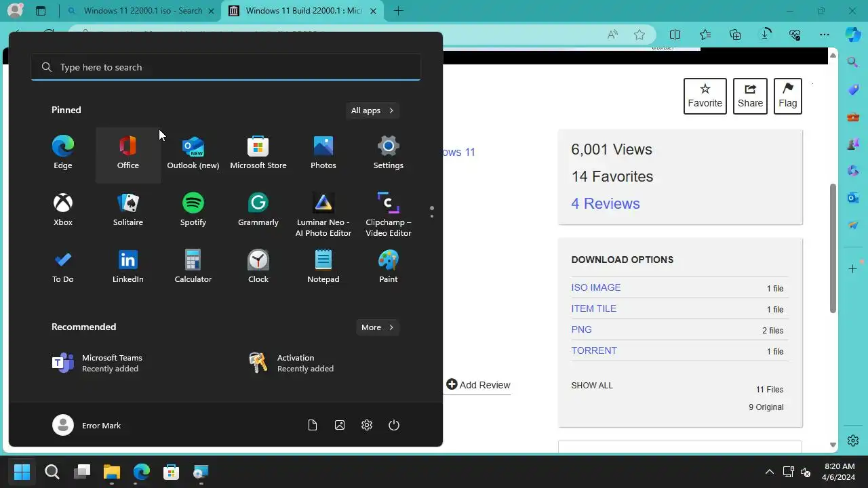Switch to Edge on the taskbar

pyautogui.click(x=141, y=472)
